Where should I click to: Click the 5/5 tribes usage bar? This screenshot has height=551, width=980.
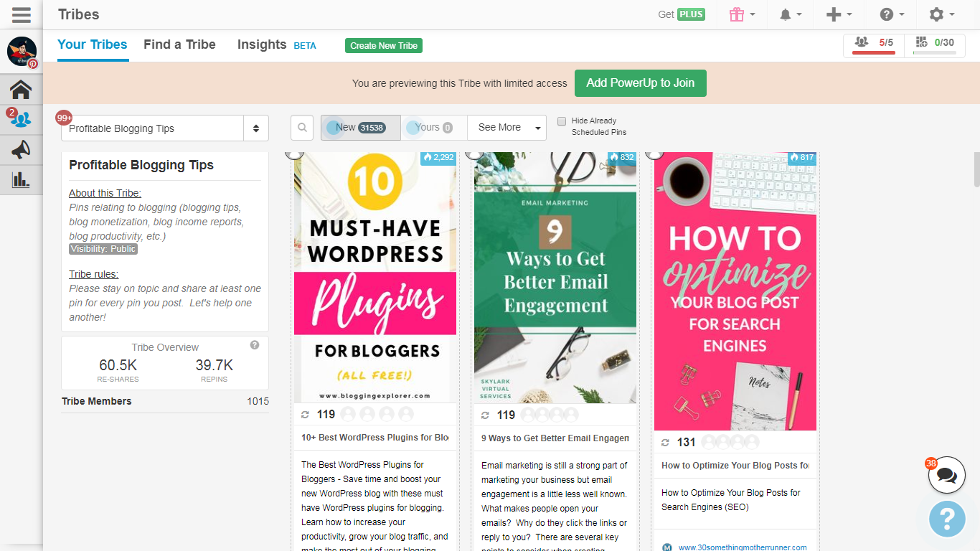[874, 44]
